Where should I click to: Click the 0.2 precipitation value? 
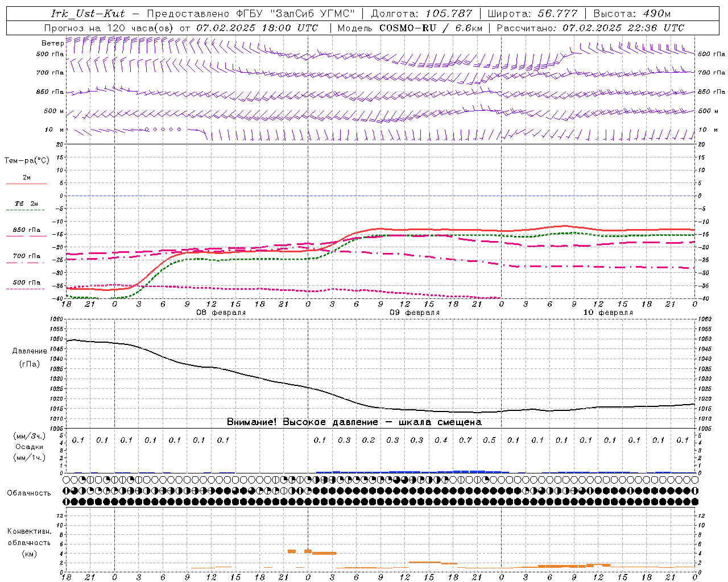[x=369, y=440]
